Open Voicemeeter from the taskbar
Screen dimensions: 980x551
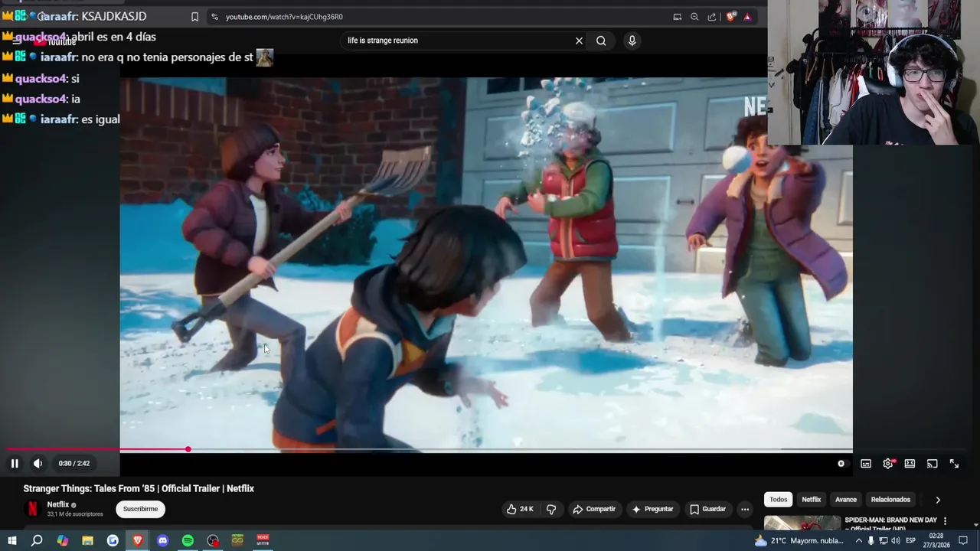pos(263,540)
